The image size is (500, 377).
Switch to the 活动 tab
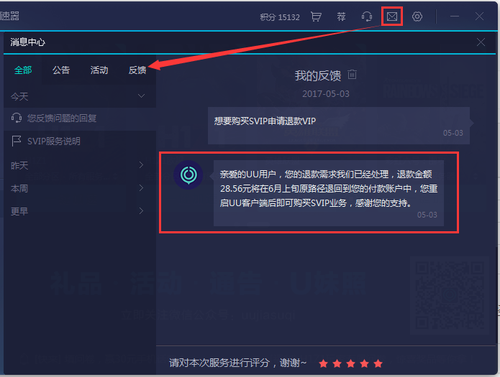(x=99, y=70)
